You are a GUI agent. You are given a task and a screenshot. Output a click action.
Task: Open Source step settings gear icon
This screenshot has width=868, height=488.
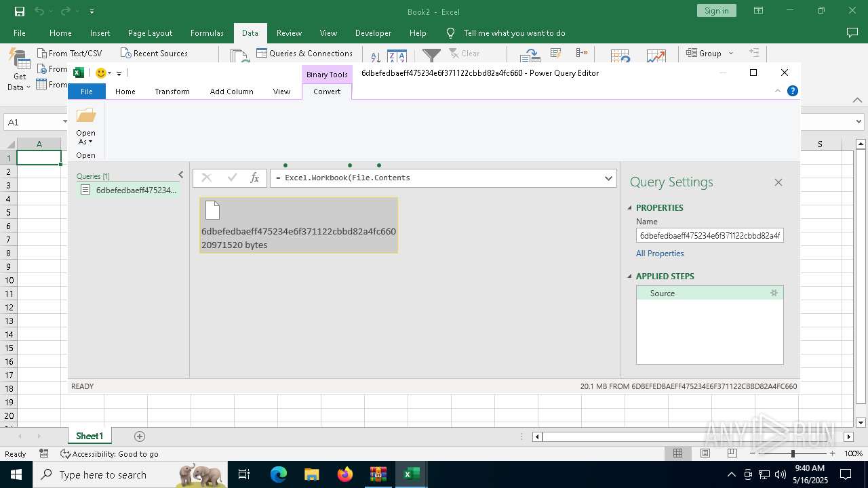click(774, 293)
